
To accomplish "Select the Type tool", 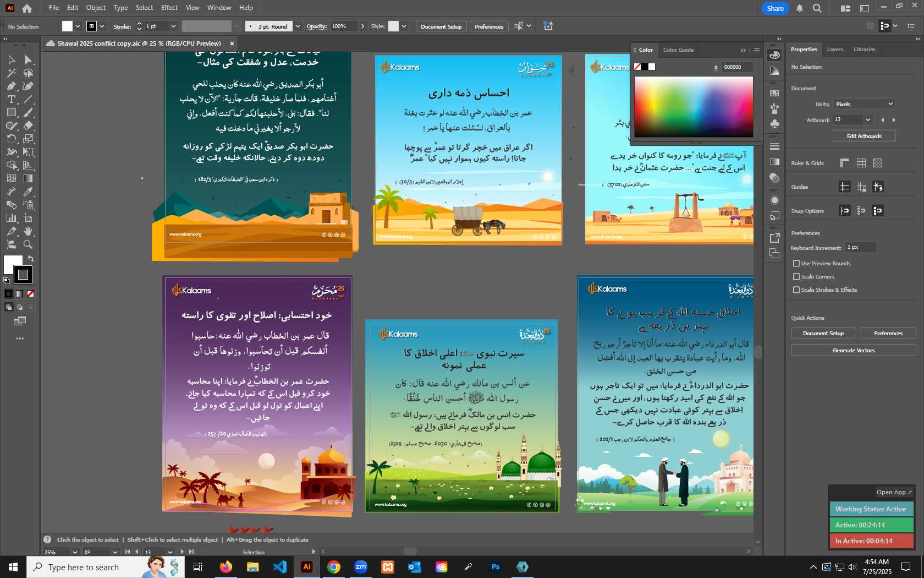I will pyautogui.click(x=11, y=99).
